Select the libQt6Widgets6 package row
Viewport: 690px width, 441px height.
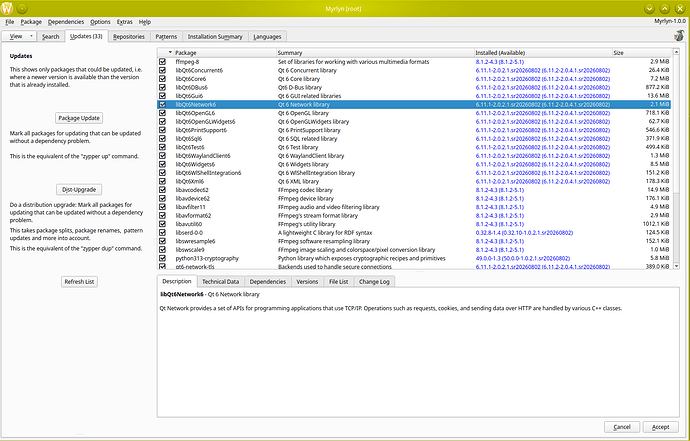point(414,164)
